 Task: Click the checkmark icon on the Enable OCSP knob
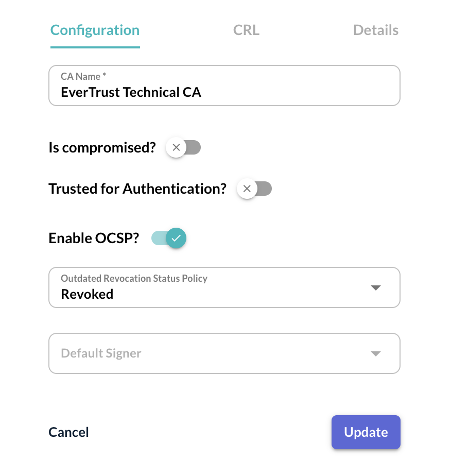(176, 238)
